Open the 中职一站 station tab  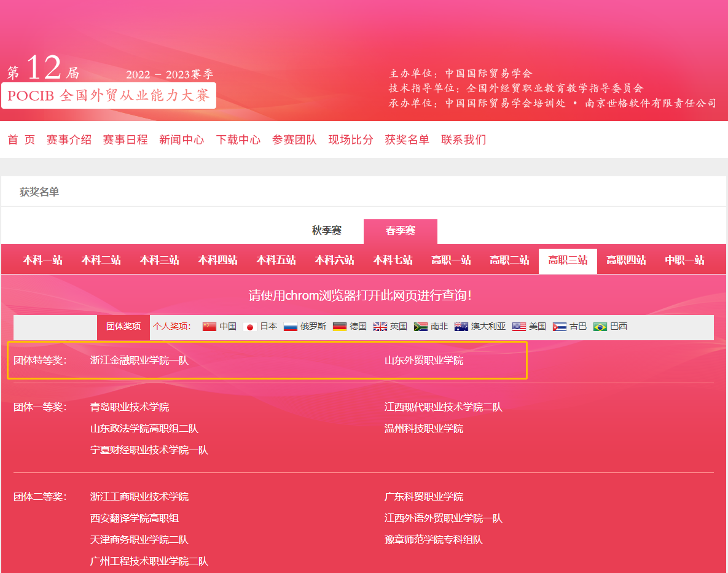point(684,260)
